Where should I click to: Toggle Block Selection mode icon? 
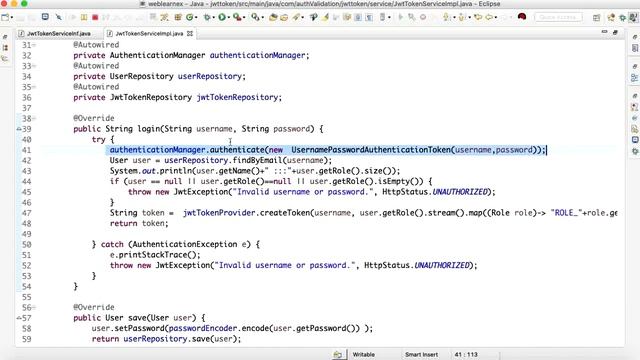tap(358, 17)
